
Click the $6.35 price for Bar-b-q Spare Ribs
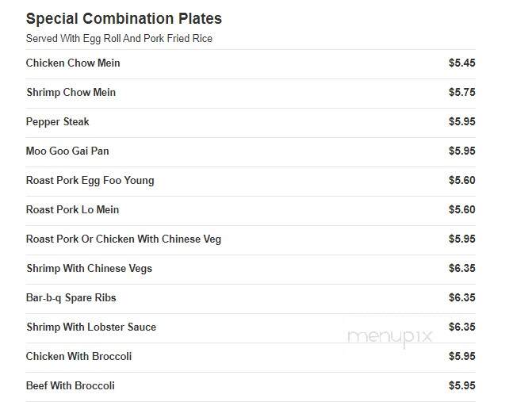[x=461, y=297]
